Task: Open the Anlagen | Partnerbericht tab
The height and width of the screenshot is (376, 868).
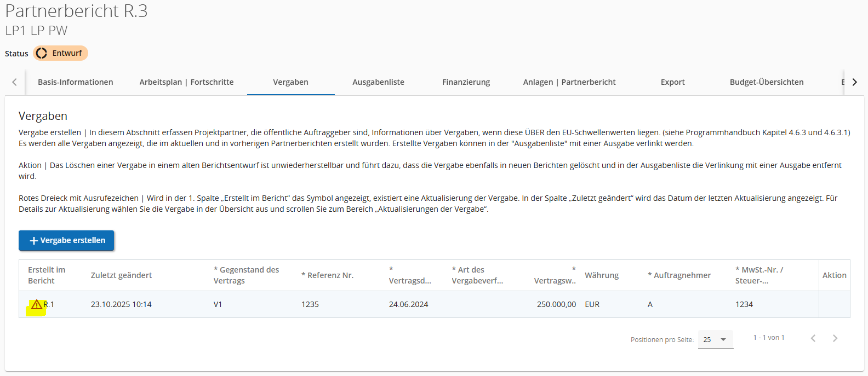Action: coord(569,82)
